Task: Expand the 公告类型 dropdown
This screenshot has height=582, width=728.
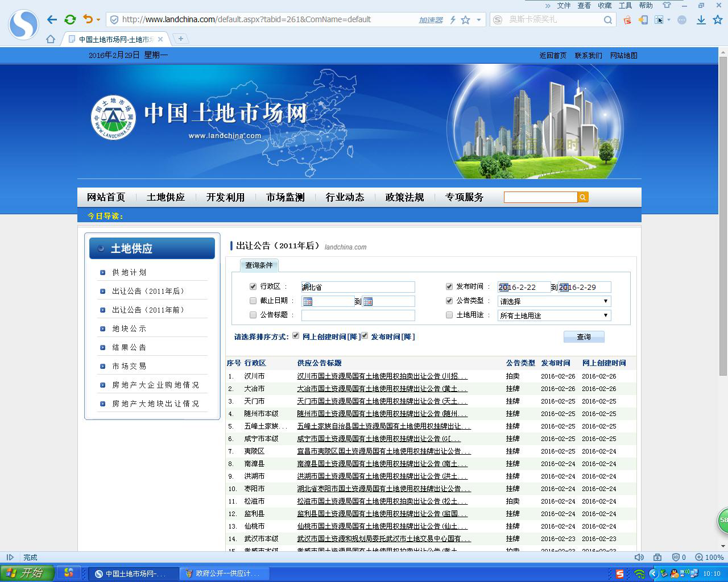Action: coord(605,301)
